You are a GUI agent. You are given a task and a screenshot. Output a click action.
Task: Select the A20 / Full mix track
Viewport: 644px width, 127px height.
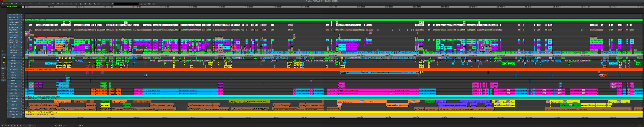click(13, 114)
